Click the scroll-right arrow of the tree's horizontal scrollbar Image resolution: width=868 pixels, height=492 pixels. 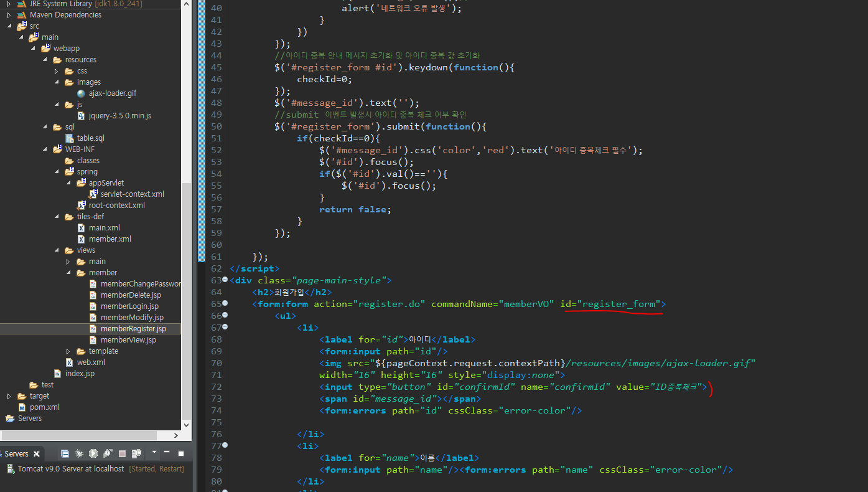tap(175, 436)
